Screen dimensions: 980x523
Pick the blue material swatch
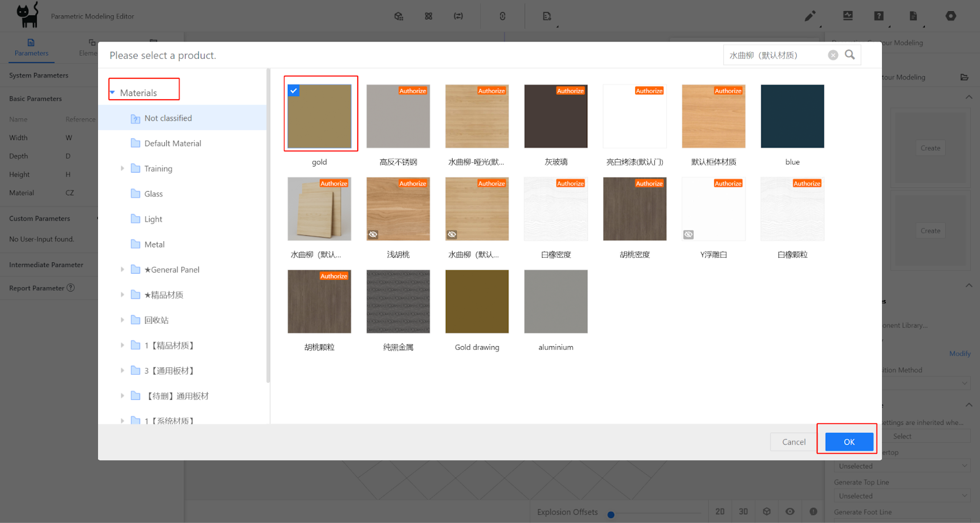click(792, 116)
